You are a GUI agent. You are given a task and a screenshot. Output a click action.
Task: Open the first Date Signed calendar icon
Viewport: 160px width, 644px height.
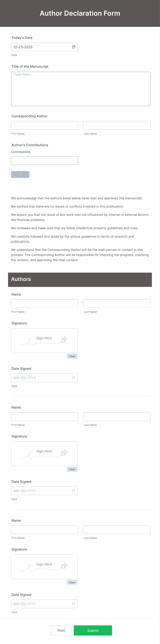74,378
